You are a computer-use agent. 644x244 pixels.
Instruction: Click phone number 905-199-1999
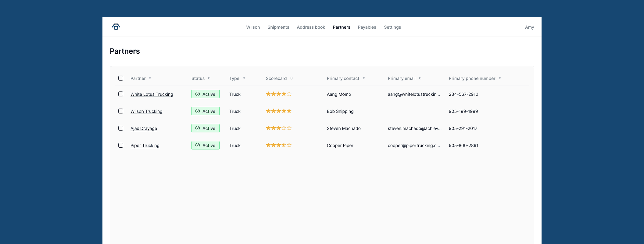[x=463, y=111]
